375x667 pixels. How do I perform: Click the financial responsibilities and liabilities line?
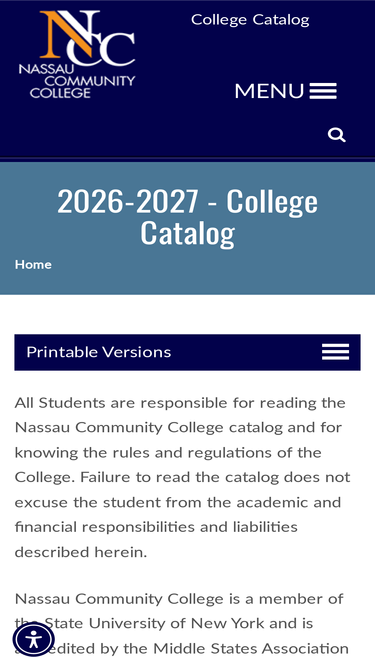click(x=156, y=527)
